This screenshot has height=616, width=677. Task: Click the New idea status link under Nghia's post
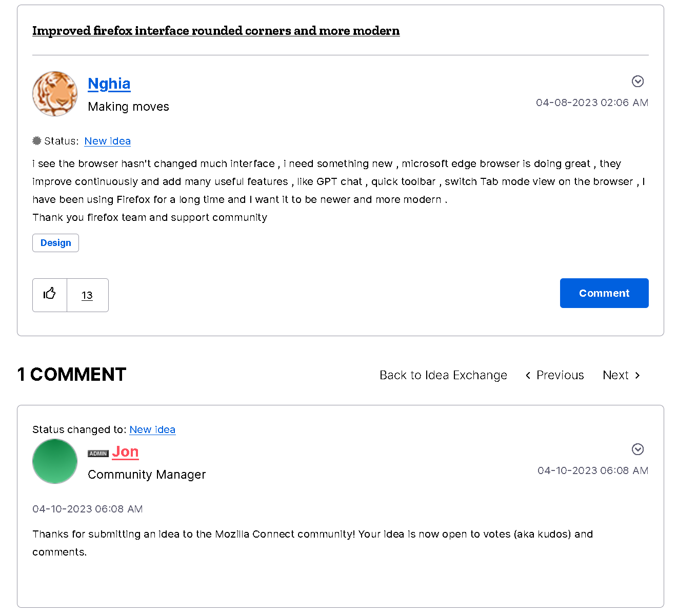coord(108,141)
